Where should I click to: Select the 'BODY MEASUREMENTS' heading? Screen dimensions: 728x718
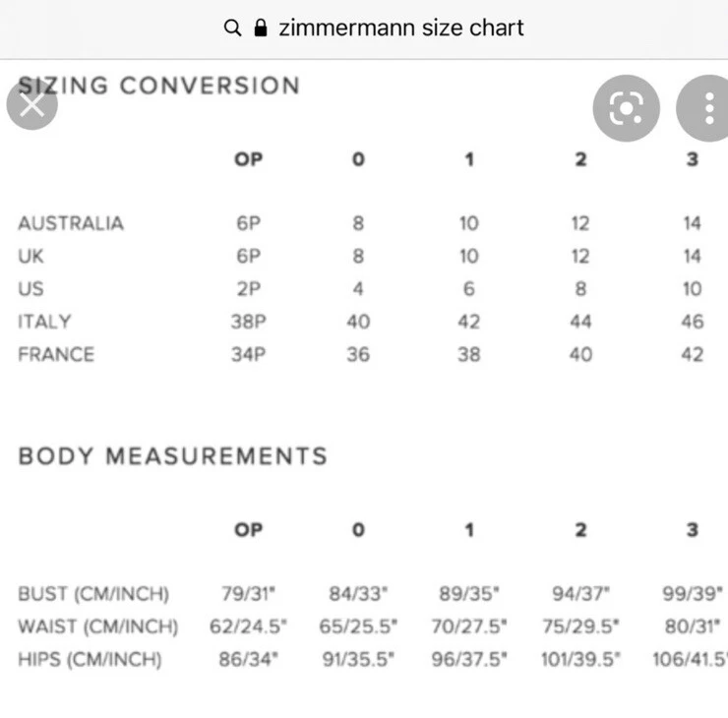click(x=173, y=455)
